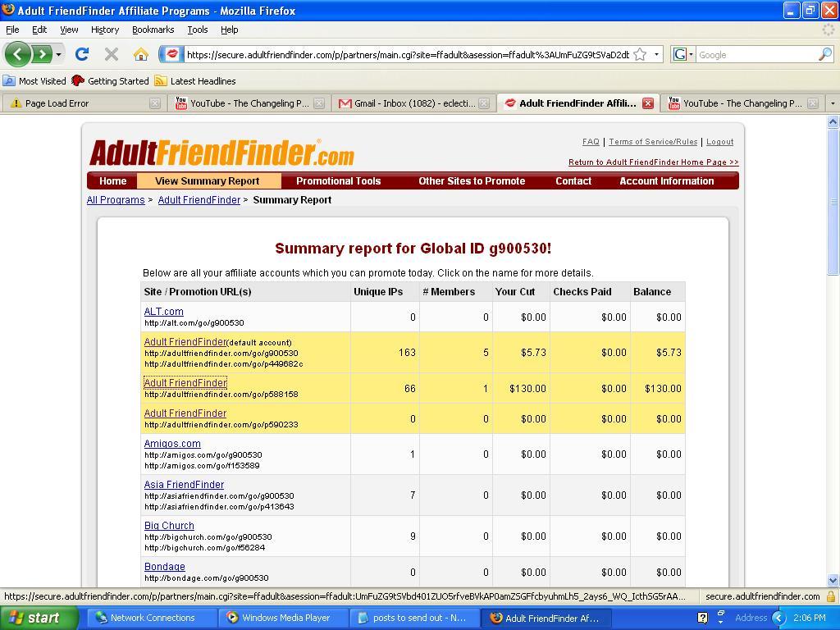Click the help question mark tray icon
This screenshot has width=840, height=630.
pos(703,618)
